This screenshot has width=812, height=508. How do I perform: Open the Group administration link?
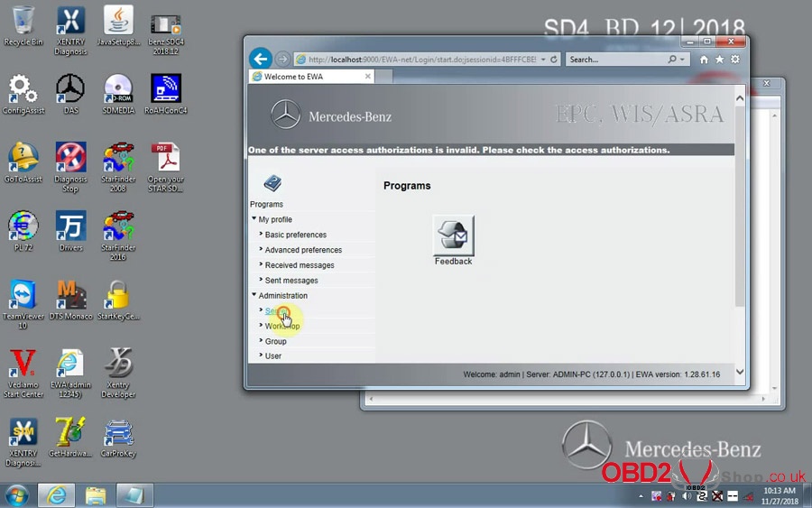(x=275, y=341)
